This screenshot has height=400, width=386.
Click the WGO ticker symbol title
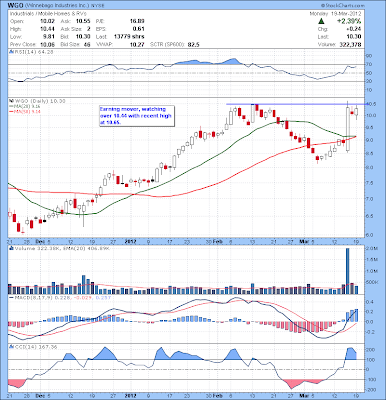15,6
